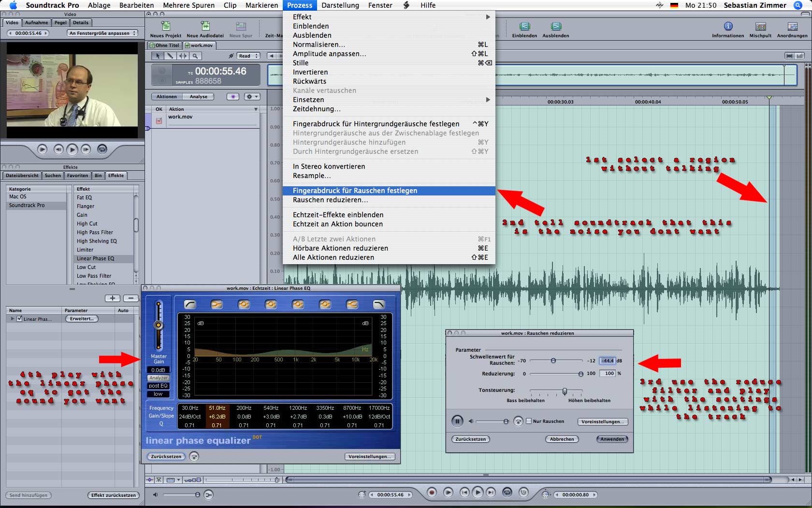Open the Read automation mode dropdown
The image size is (812, 508).
pos(248,56)
